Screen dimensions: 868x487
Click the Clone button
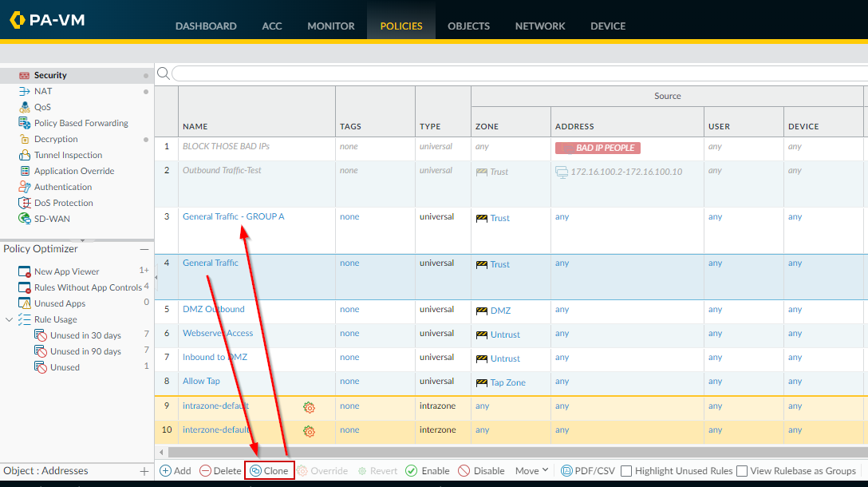click(270, 471)
